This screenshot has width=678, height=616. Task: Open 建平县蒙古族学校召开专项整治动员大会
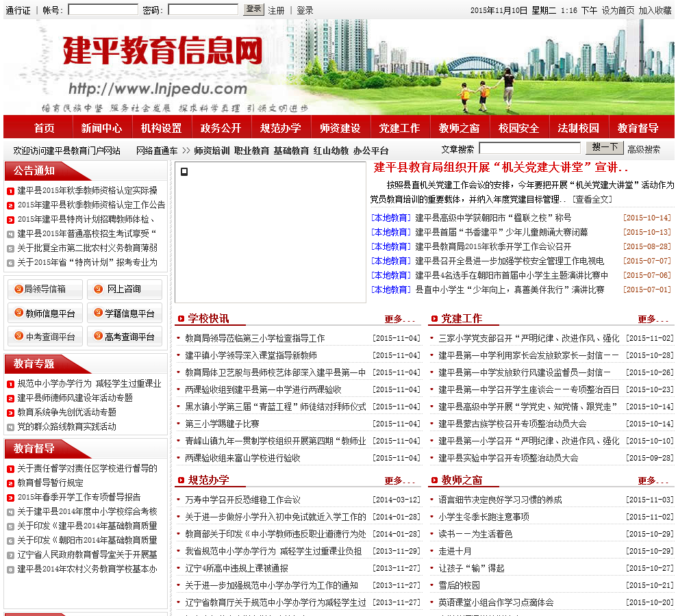512,424
